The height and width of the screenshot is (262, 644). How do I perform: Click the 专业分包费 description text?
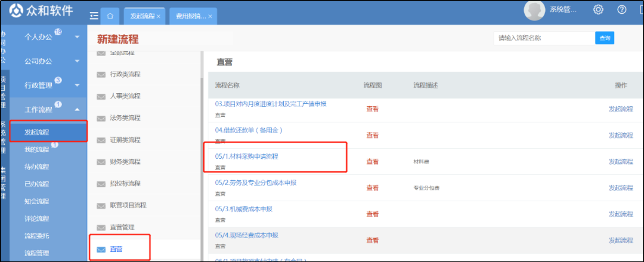pyautogui.click(x=426, y=188)
